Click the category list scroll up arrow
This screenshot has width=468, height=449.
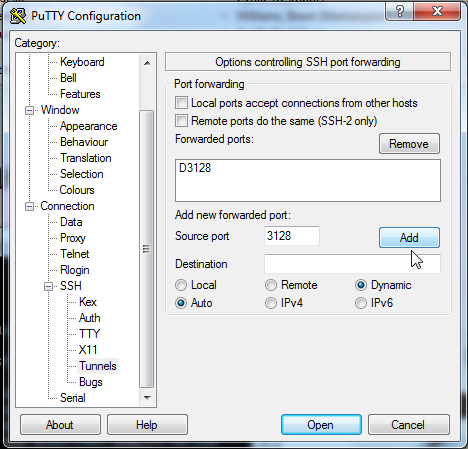147,63
